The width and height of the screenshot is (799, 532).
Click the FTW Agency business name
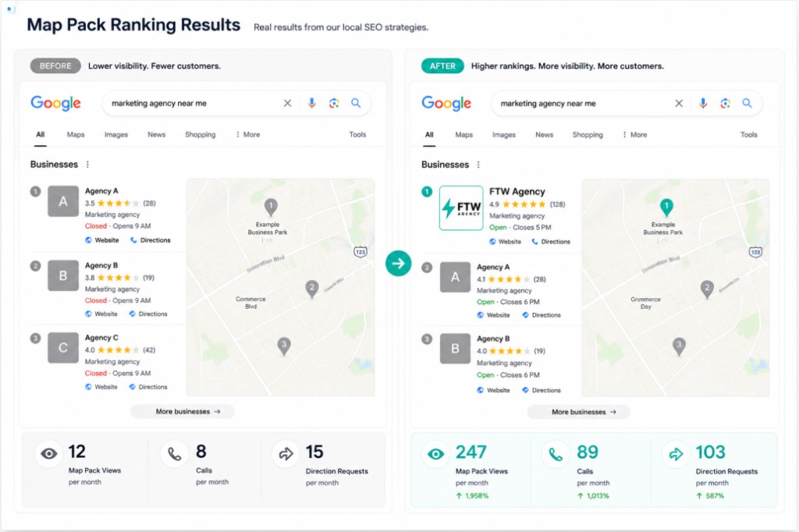(x=517, y=192)
